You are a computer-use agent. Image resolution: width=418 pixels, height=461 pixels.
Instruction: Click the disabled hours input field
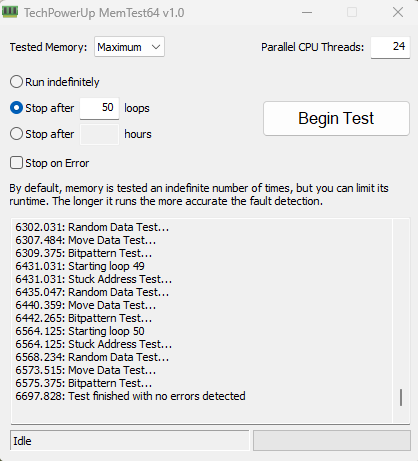pyautogui.click(x=99, y=134)
